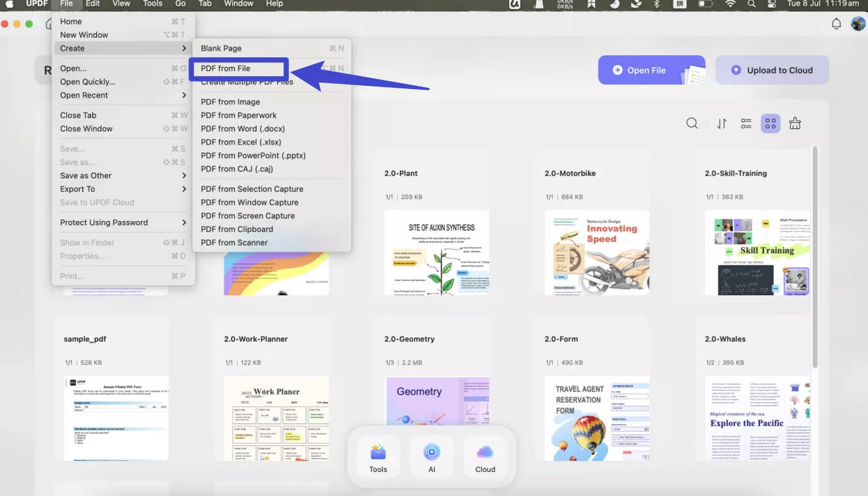Open the 2.0-Motorbike document thumbnail
The height and width of the screenshot is (496, 868).
(597, 252)
